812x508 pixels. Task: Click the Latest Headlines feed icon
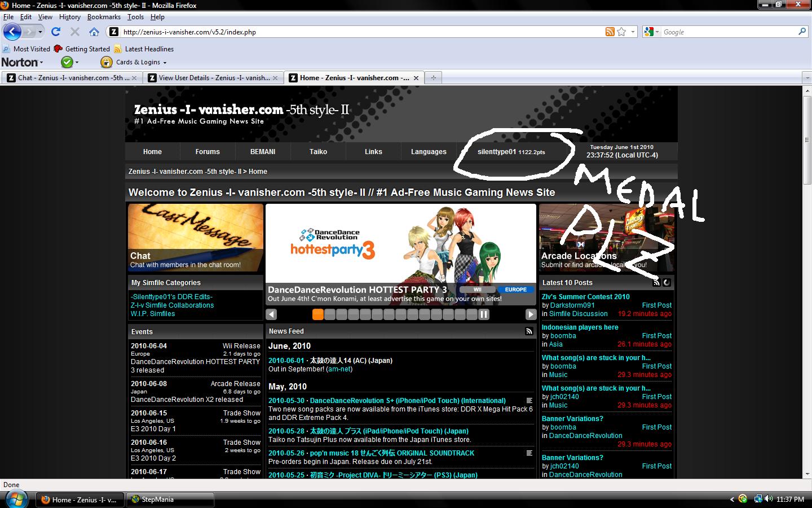[x=118, y=49]
